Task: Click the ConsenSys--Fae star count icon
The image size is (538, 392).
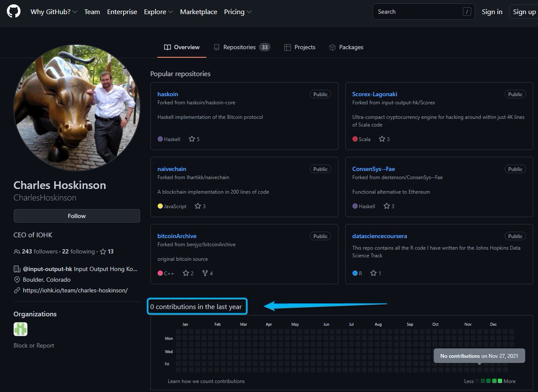Action: pyautogui.click(x=386, y=206)
